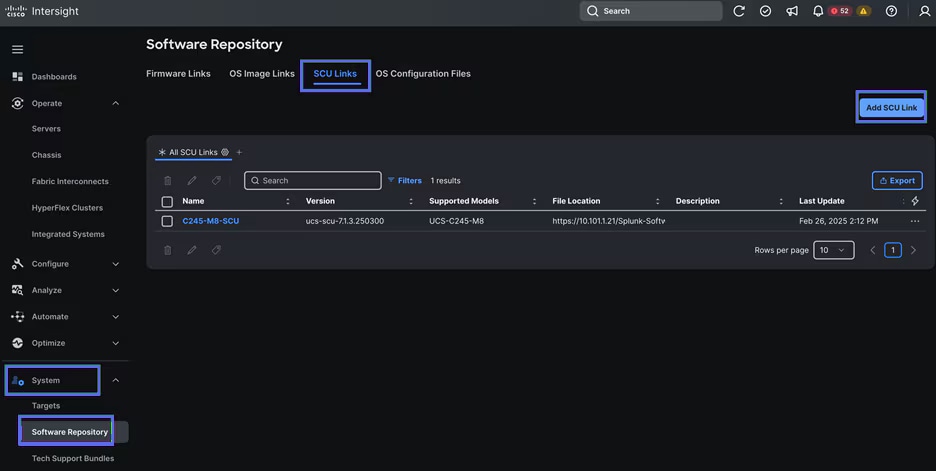Click the System section icon
The image size is (936, 471).
(17, 380)
